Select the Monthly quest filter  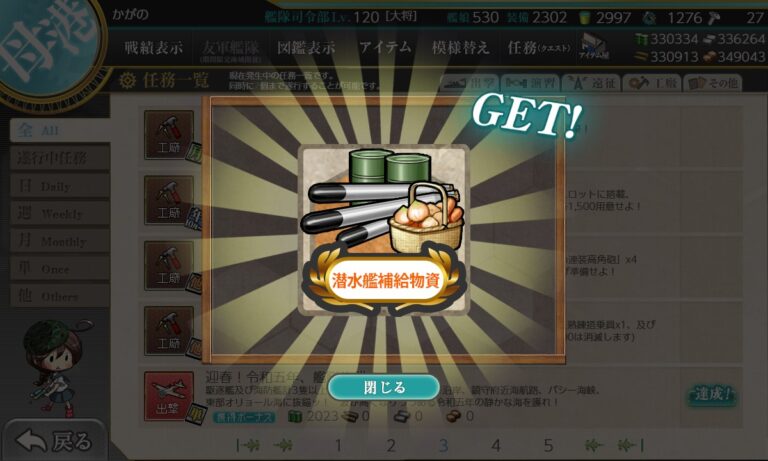[60, 241]
